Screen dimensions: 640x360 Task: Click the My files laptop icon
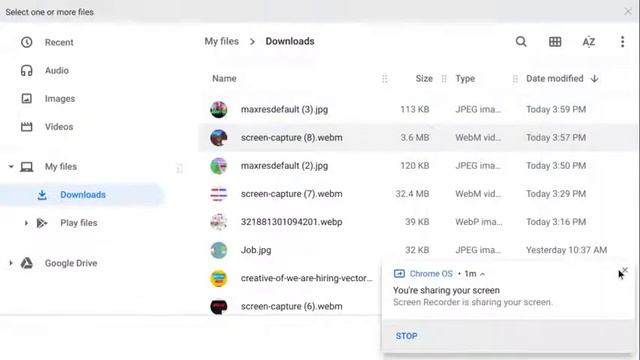point(27,167)
